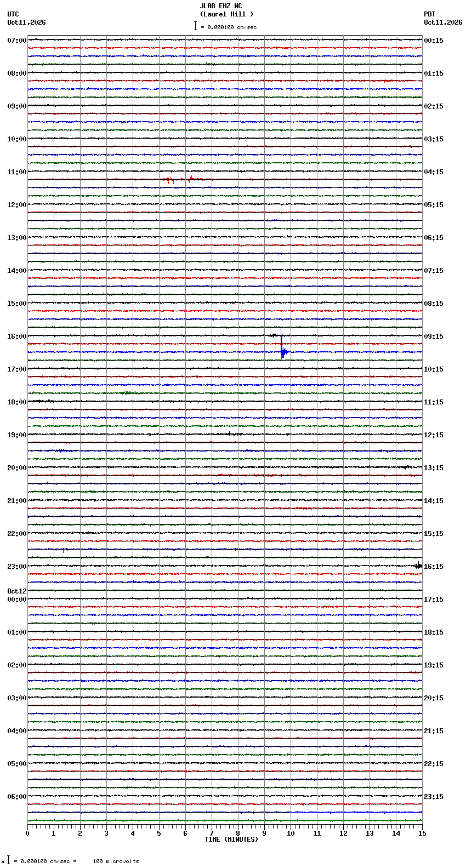Click the '5' minute tick label

(159, 833)
